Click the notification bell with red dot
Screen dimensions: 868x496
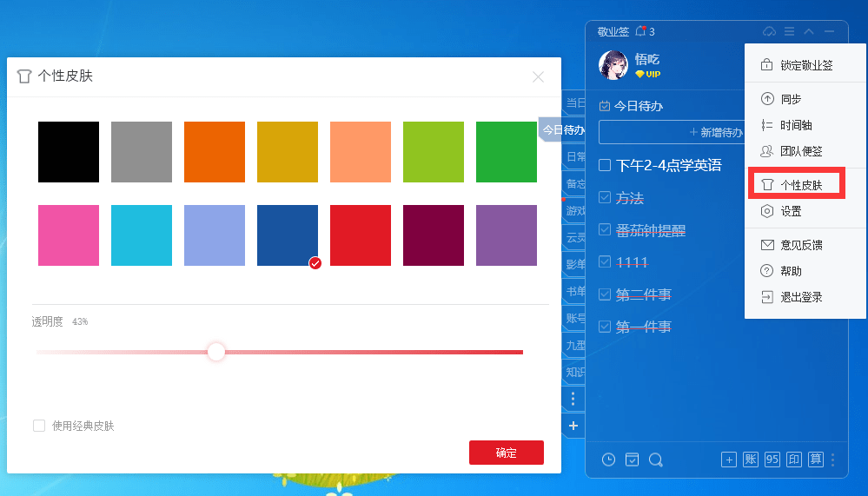pyautogui.click(x=640, y=31)
